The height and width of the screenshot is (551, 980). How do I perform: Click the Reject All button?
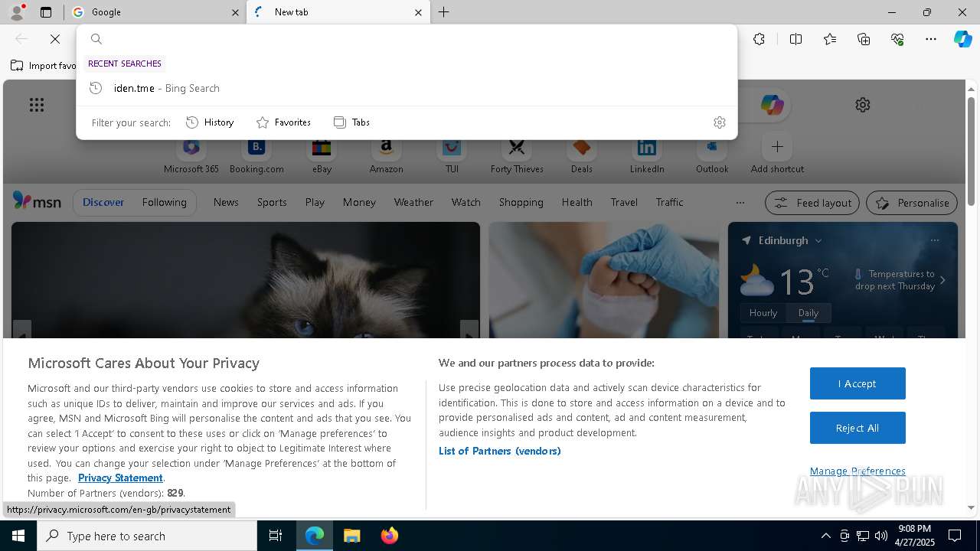pos(857,428)
